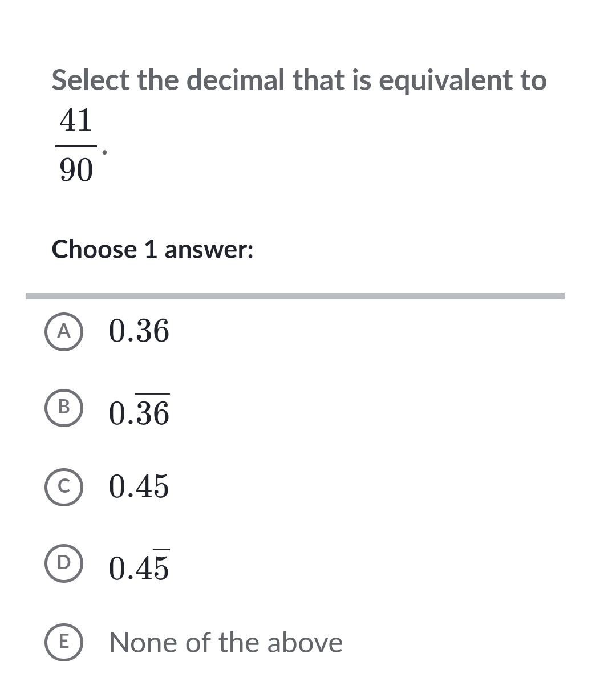616x694 pixels.
Task: Click the "Select the decimal" question heading
Action: (299, 80)
